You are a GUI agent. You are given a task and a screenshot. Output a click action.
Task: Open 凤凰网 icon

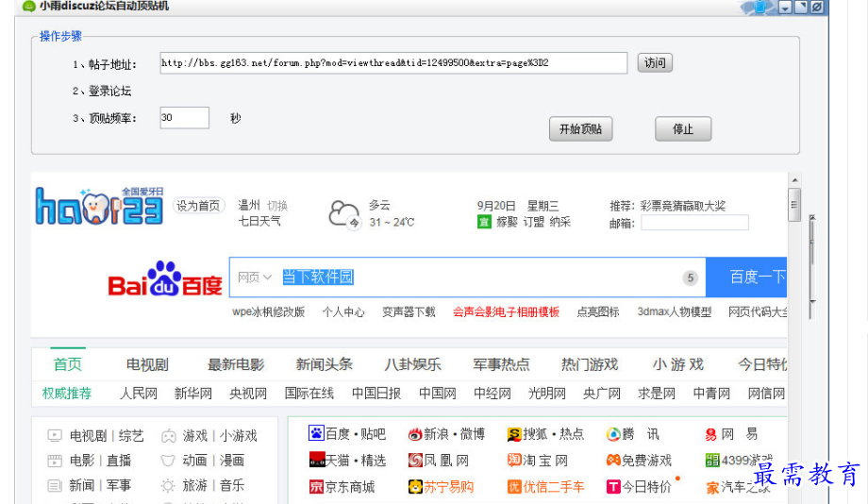415,461
